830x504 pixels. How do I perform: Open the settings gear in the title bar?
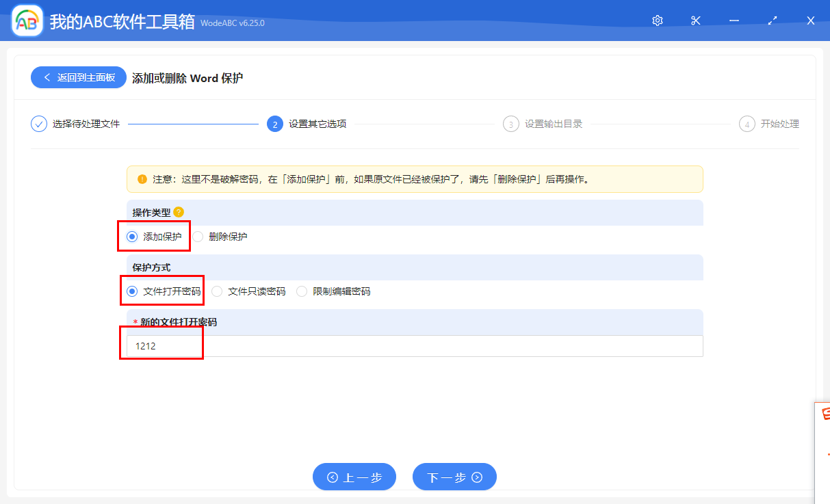(x=657, y=21)
